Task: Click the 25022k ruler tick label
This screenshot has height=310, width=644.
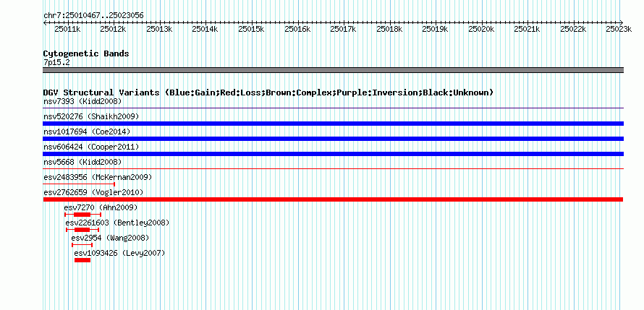Action: point(574,30)
